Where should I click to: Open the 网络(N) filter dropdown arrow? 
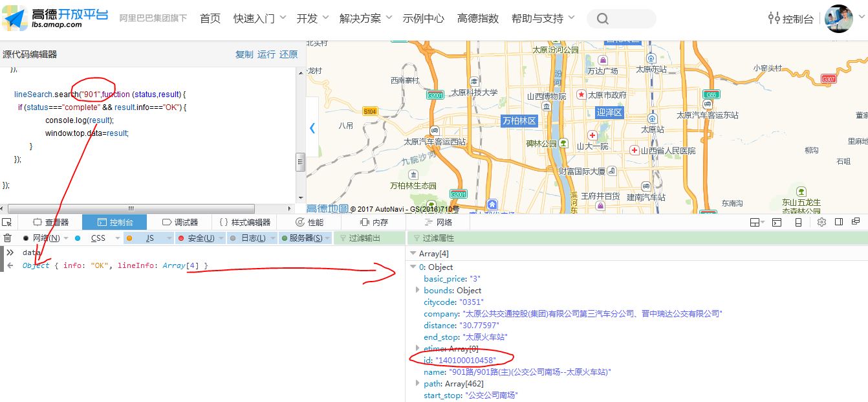[66, 238]
